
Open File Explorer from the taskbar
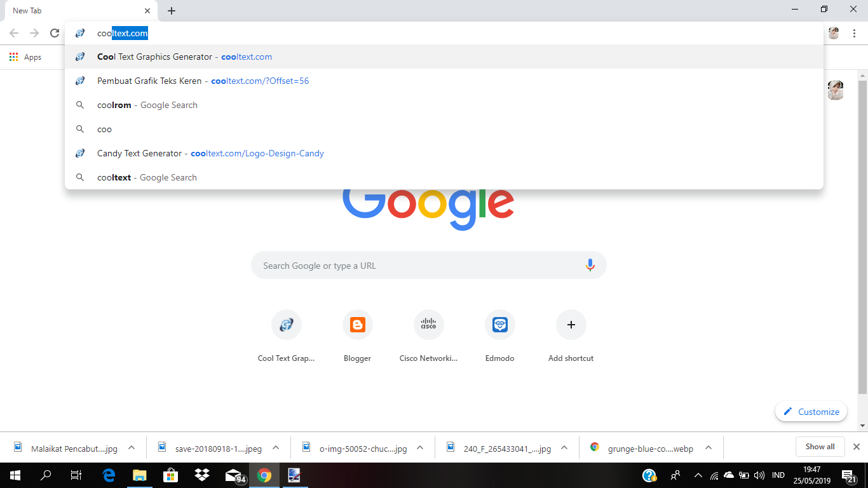pyautogui.click(x=139, y=475)
